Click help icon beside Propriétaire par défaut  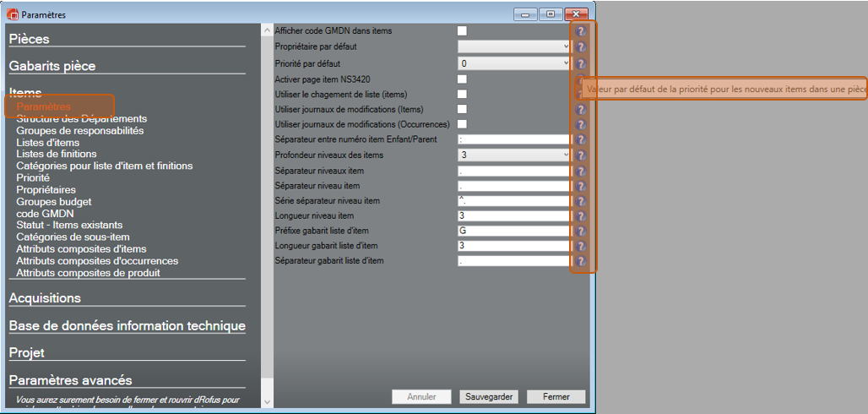coord(581,47)
